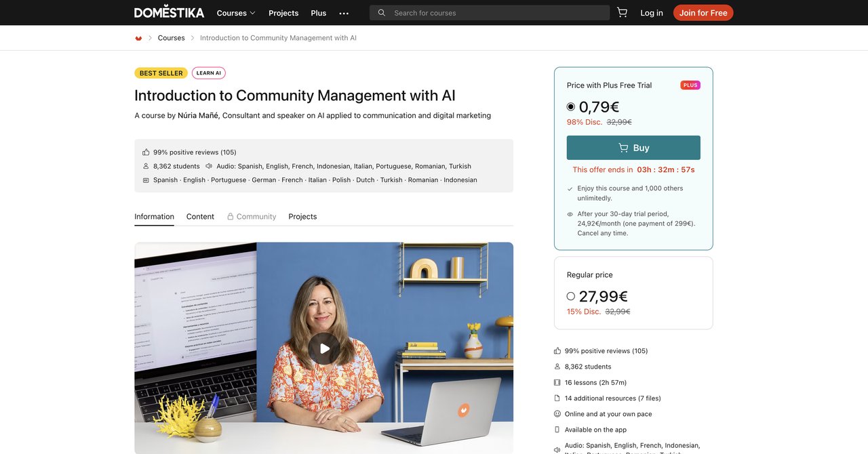Click the students person icon in the grey info box

point(146,166)
